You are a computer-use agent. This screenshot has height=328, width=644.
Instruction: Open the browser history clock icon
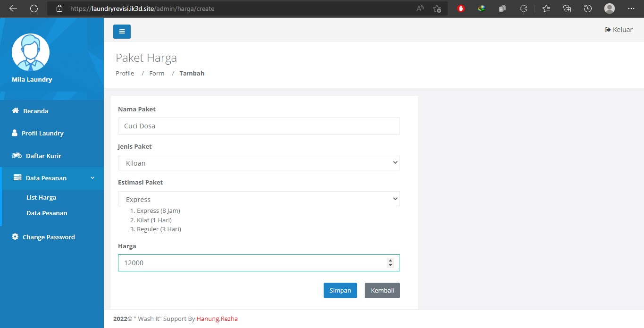[587, 8]
